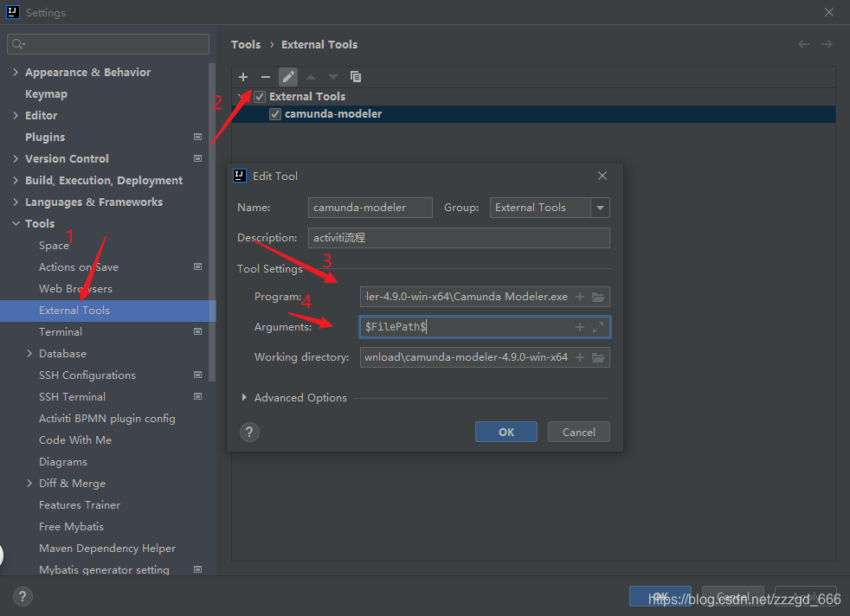Expand the Diff & Merge node
The width and height of the screenshot is (850, 616).
[29, 484]
